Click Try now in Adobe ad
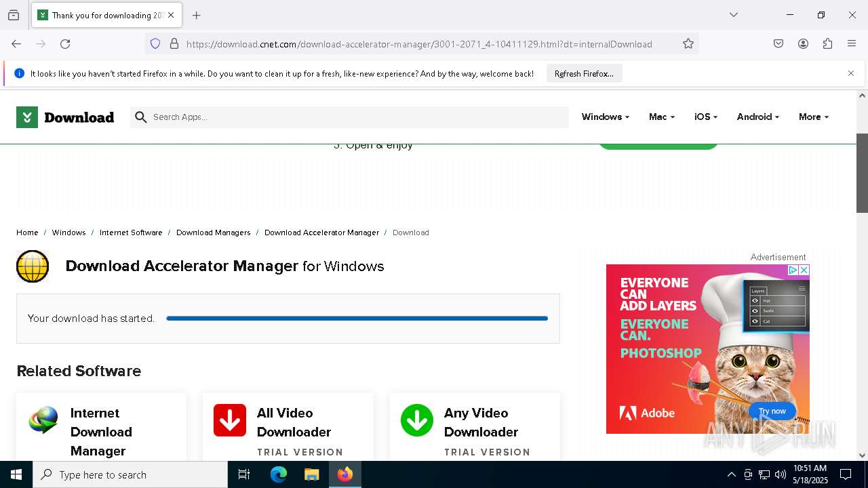 (x=772, y=411)
